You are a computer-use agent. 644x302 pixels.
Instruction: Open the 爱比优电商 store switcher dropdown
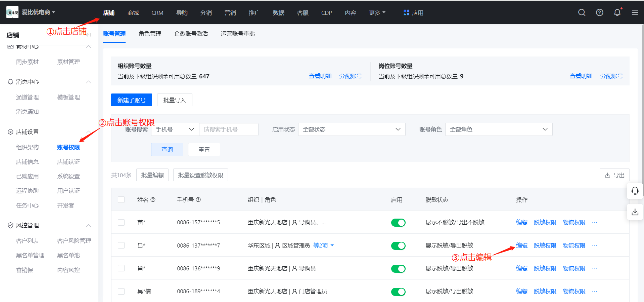[x=39, y=12]
